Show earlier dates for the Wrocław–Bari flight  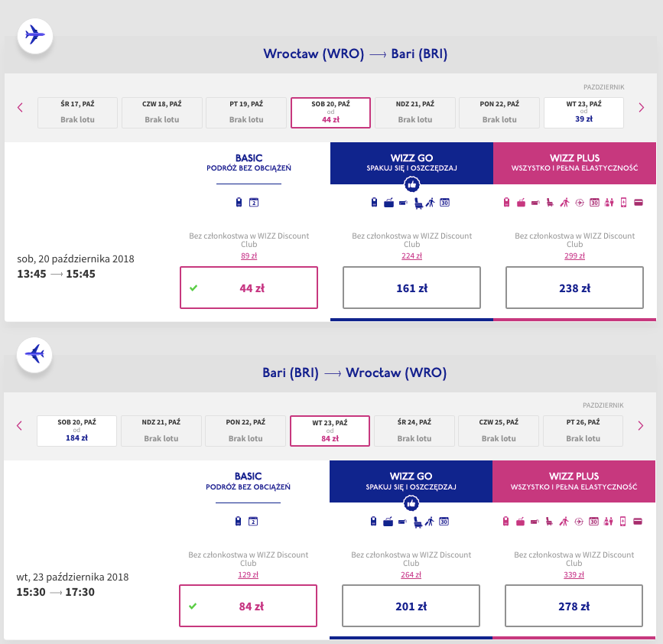point(21,107)
